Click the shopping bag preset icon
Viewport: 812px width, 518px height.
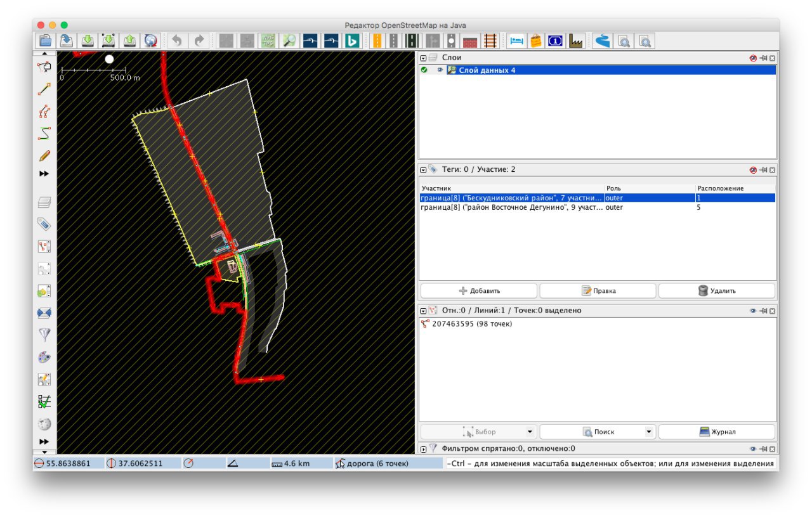pyautogui.click(x=536, y=41)
